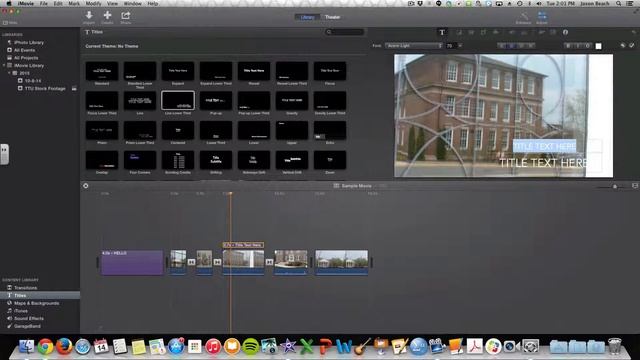The image size is (640, 360).
Task: Open Transitions in Content Library
Action: 25,288
